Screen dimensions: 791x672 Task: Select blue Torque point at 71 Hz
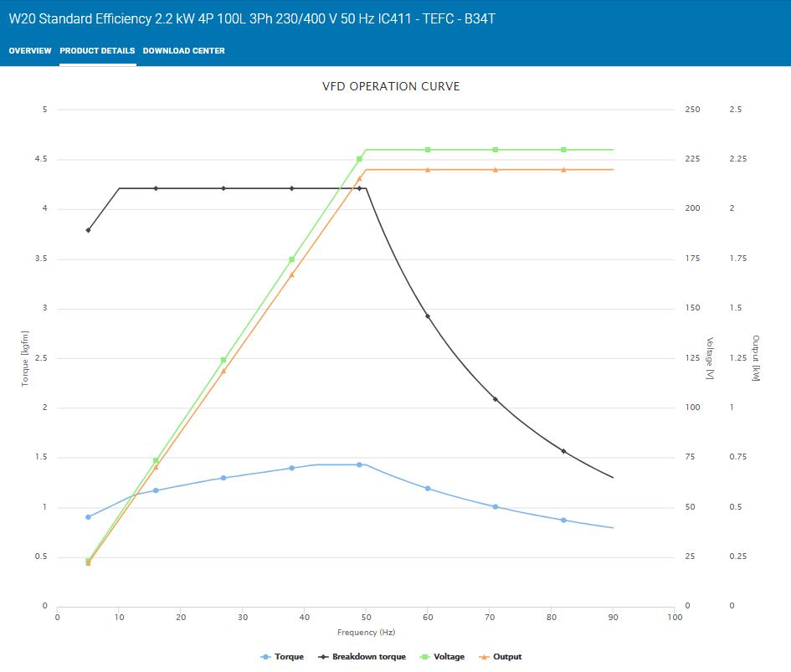496,507
